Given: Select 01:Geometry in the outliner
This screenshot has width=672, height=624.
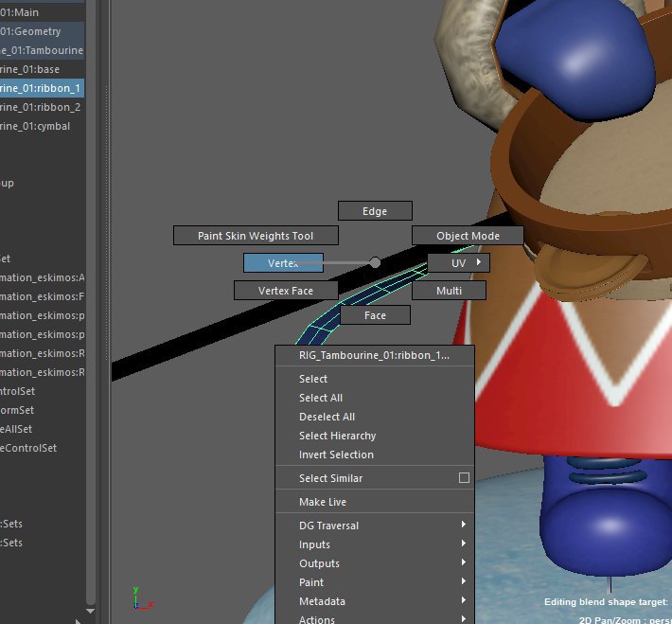Looking at the screenshot, I should point(42,31).
